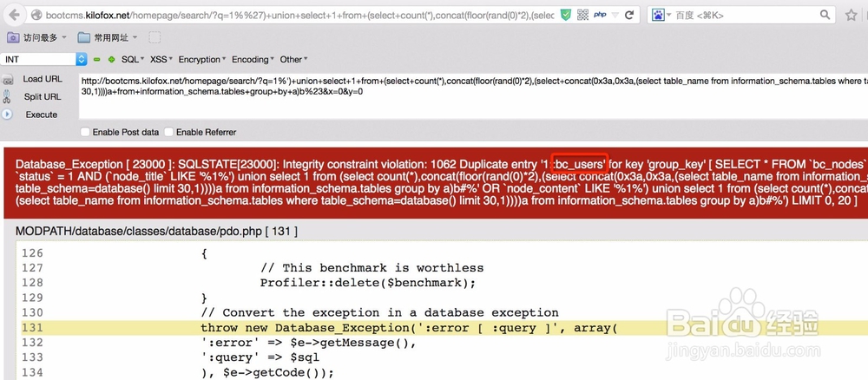Open the INT type combo box

click(x=44, y=59)
